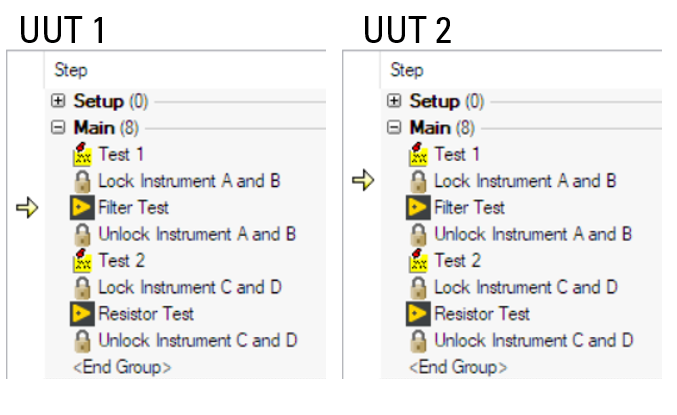Collapse the Main group in UUT 2
The image size is (677, 415).
coord(394,128)
